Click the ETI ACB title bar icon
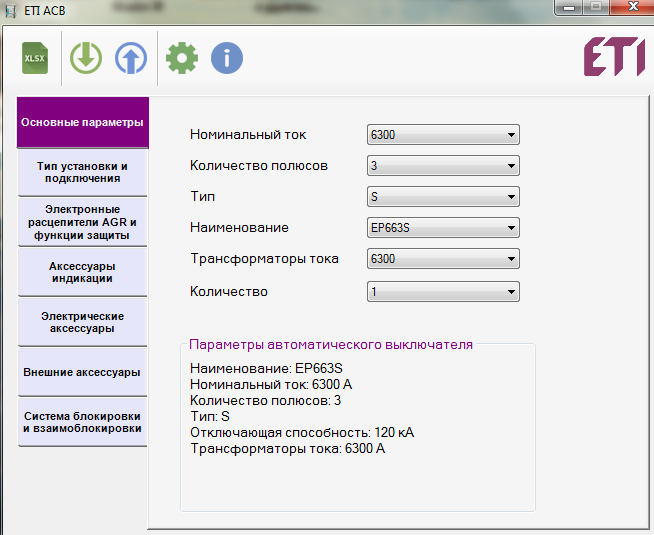This screenshot has width=654, height=535. [11, 10]
